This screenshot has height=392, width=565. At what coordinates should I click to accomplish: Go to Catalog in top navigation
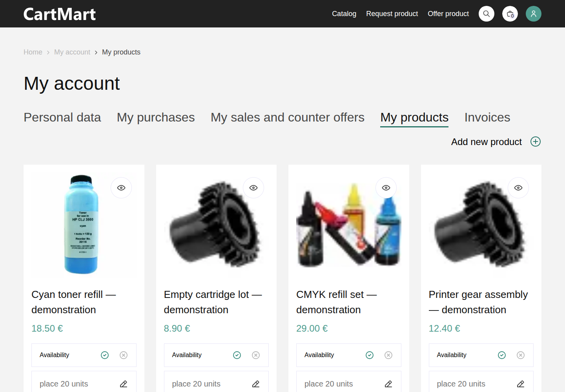point(344,14)
